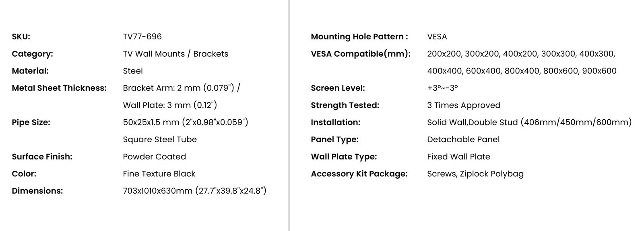Click the Detachable Panel value
The height and width of the screenshot is (231, 644).
point(463,139)
